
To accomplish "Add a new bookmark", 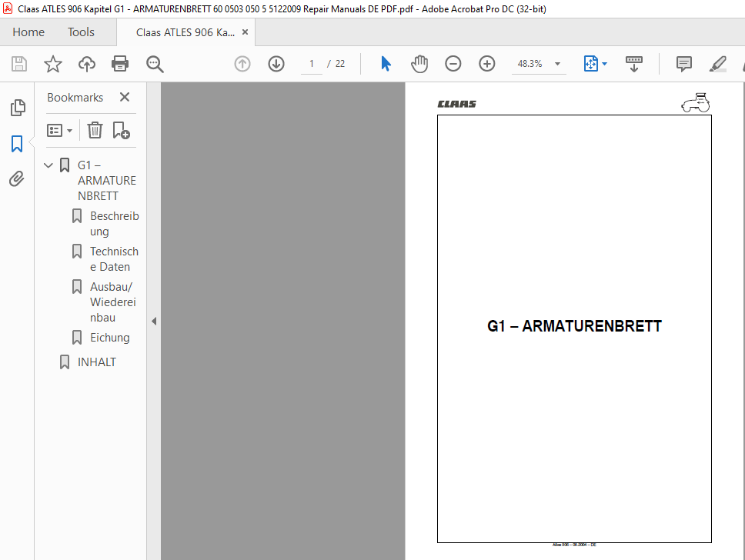I will tap(121, 130).
